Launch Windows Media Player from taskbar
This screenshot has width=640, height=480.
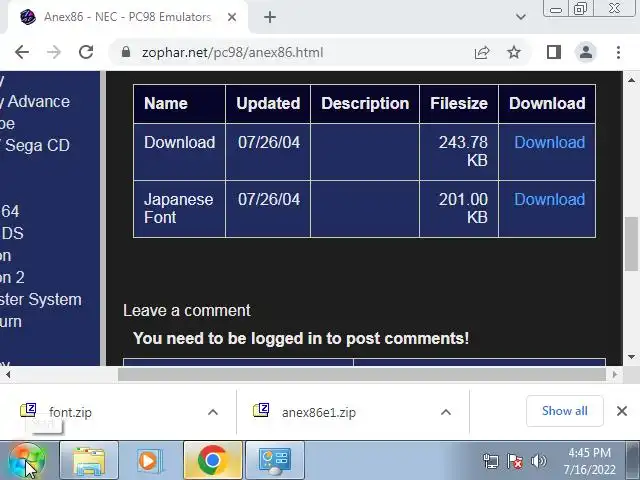[149, 460]
